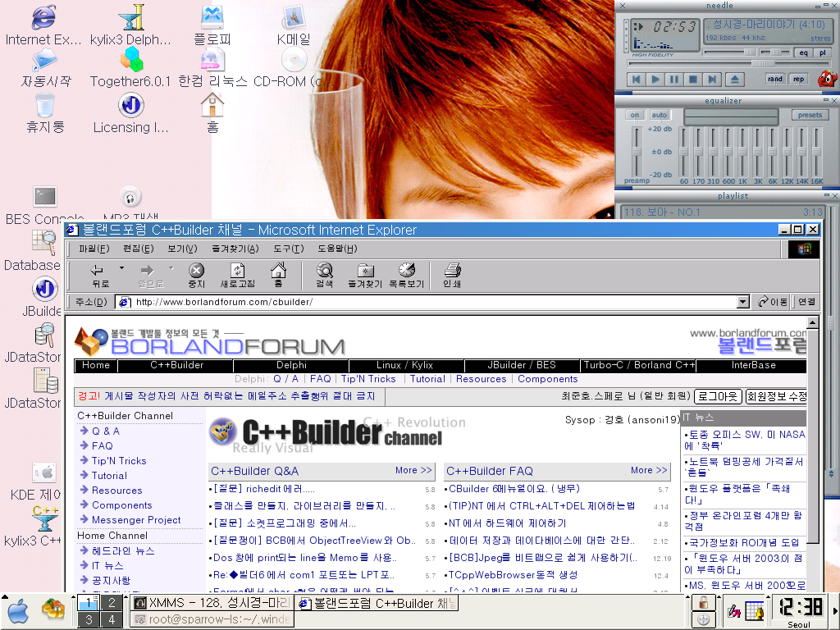
Task: Open the Linux / Kylix navigation tab
Action: coord(405,365)
